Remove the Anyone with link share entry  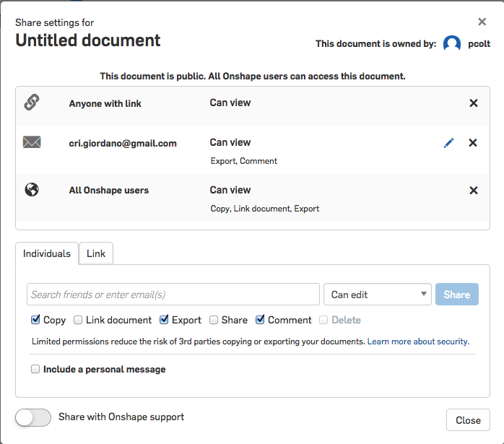pos(474,103)
